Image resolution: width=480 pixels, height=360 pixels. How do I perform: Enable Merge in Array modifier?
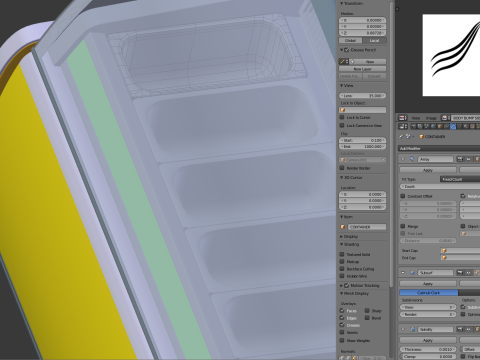pyautogui.click(x=403, y=226)
